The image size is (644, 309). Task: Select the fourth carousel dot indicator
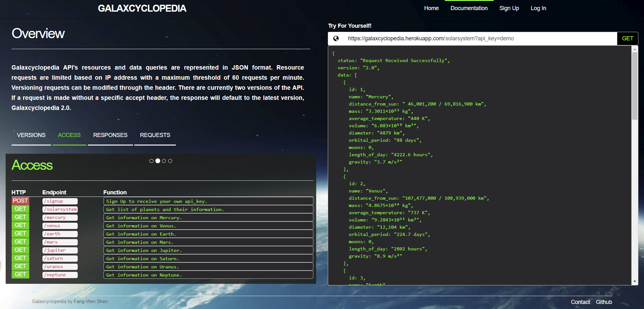point(170,161)
